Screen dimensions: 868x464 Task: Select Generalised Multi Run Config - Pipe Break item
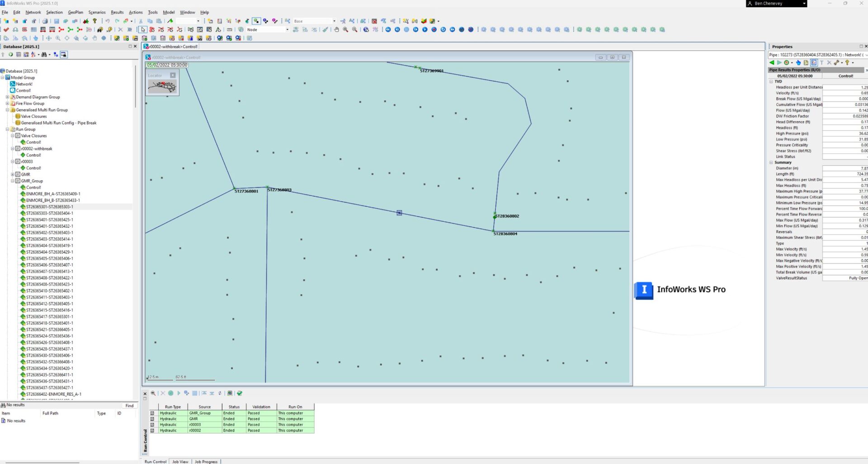[59, 123]
